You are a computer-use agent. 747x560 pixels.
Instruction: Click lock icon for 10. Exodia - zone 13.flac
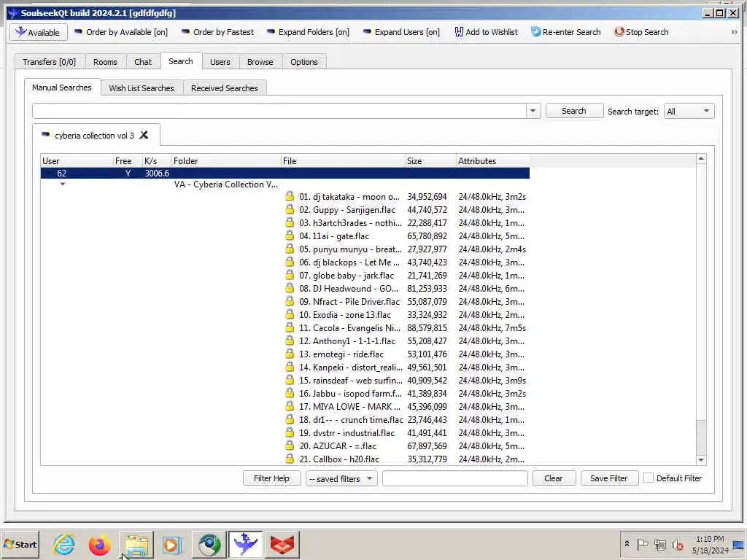[290, 314]
